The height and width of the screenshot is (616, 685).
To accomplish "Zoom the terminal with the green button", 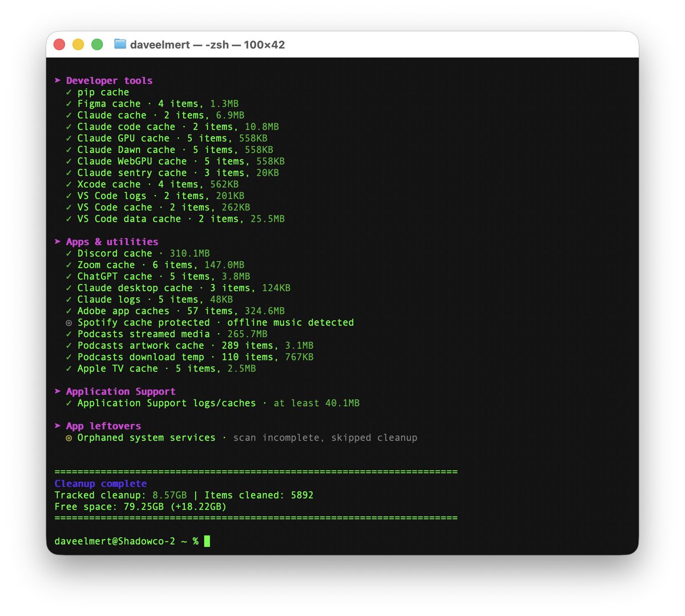I will tap(97, 44).
